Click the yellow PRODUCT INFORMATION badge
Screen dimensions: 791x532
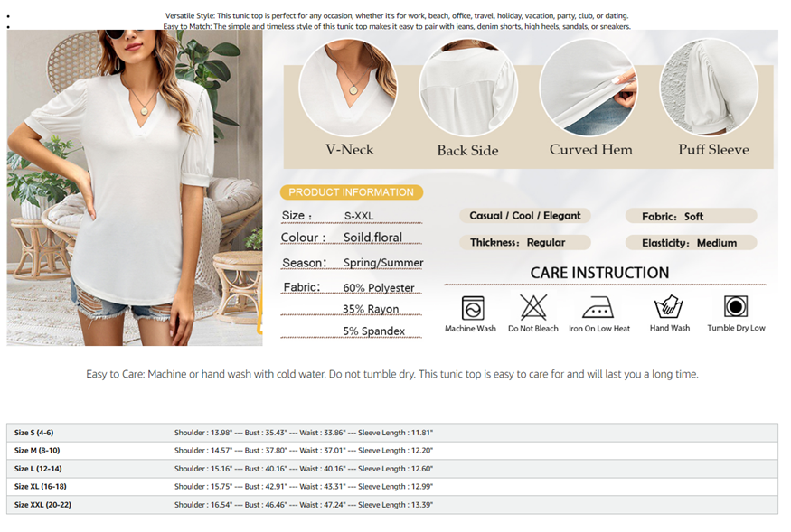tap(351, 192)
